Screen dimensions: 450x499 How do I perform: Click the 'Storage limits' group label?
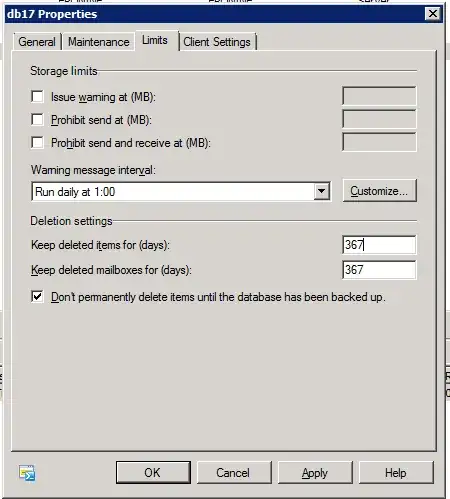pyautogui.click(x=64, y=71)
